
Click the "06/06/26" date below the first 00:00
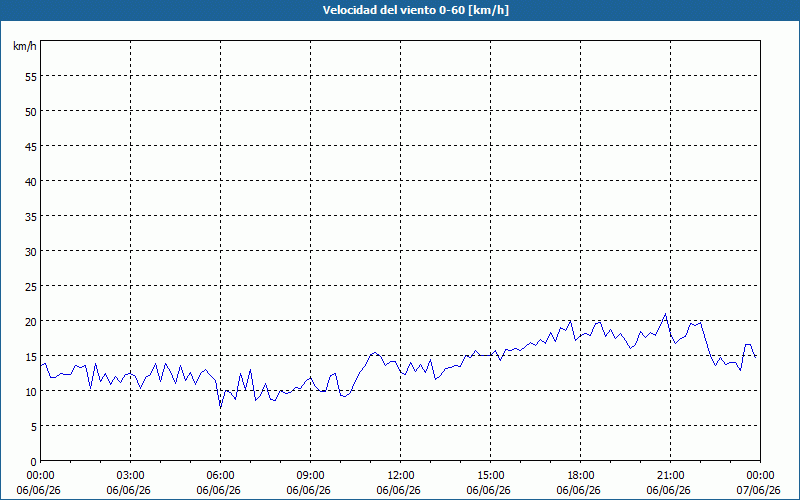point(38,490)
